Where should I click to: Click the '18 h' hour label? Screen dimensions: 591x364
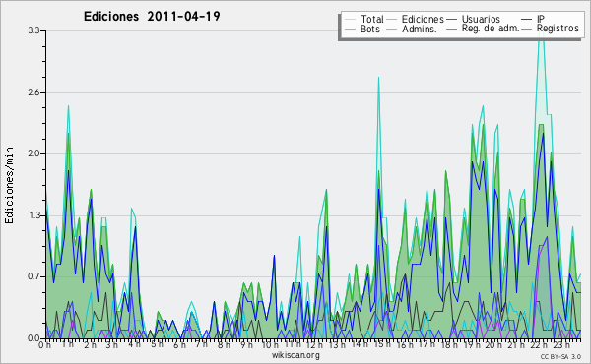coord(450,345)
